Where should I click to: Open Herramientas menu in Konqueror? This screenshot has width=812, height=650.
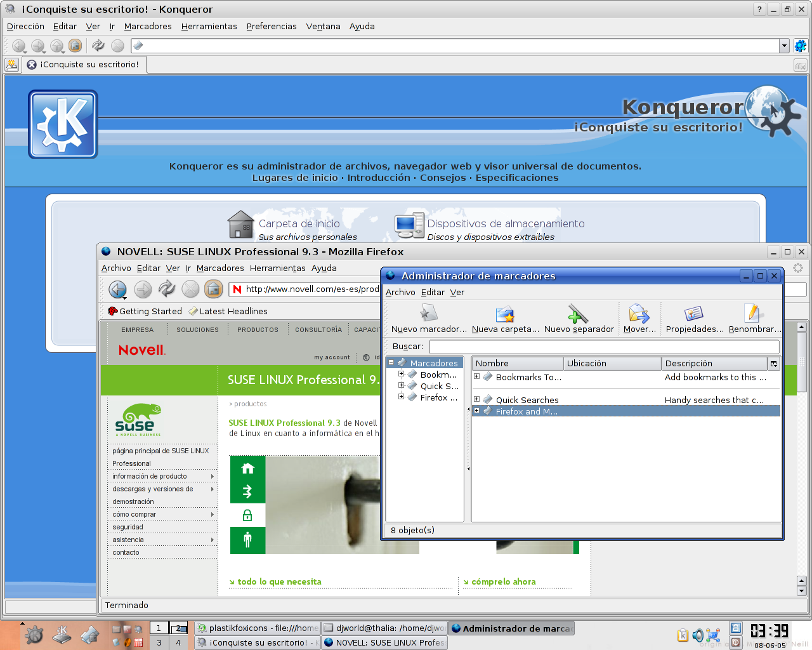209,26
